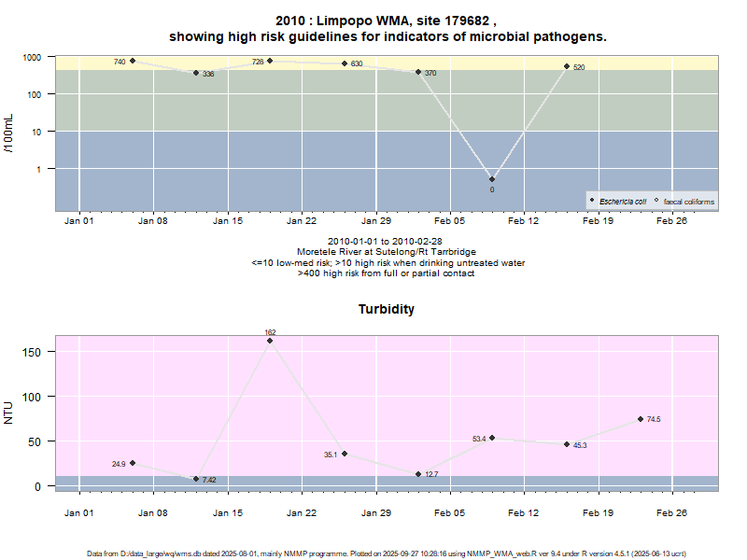Click the 12.7 turbidity data point
The width and height of the screenshot is (747, 560).
pos(418,474)
